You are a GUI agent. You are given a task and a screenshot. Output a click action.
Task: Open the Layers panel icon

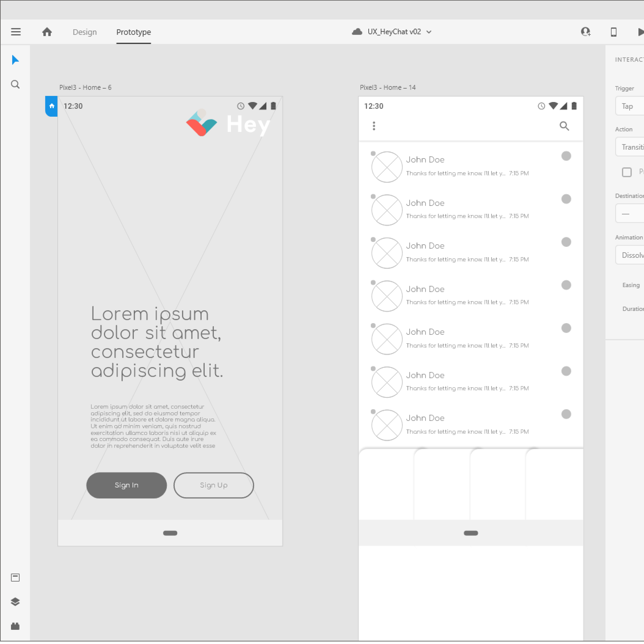pyautogui.click(x=15, y=602)
